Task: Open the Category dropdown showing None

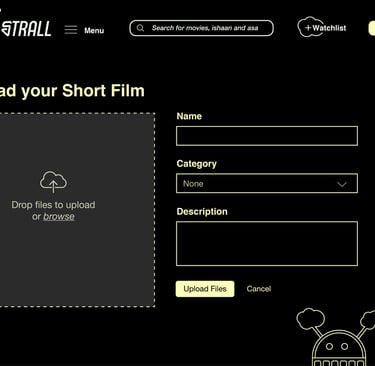Action: click(267, 183)
